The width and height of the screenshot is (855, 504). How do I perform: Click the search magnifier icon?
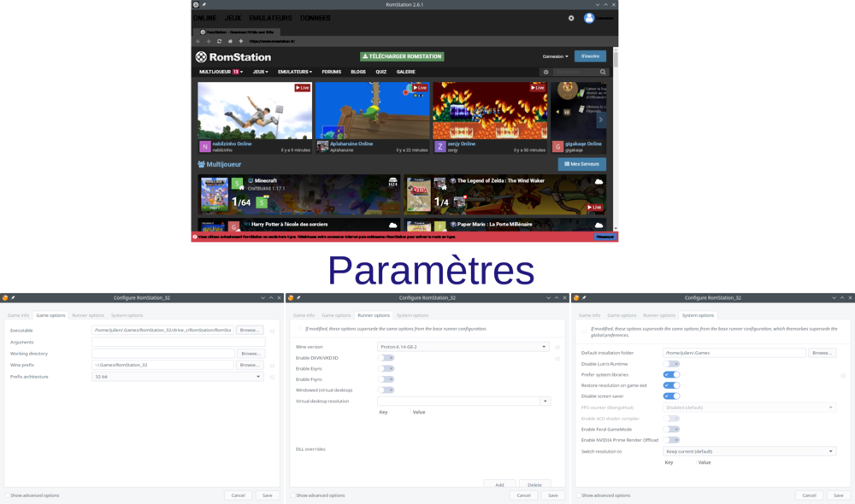(x=603, y=72)
